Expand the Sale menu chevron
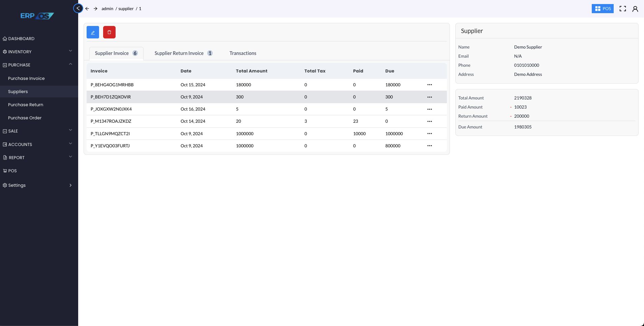644x326 pixels. click(70, 130)
